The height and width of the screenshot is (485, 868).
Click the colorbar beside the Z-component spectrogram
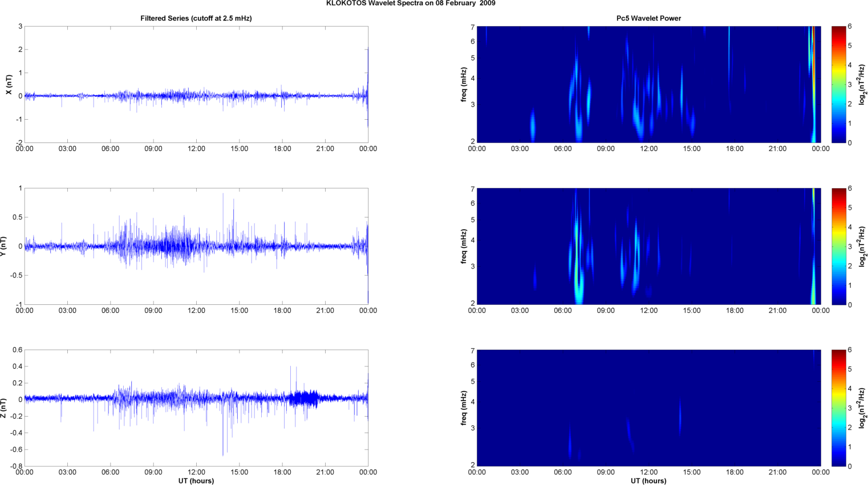pyautogui.click(x=838, y=408)
